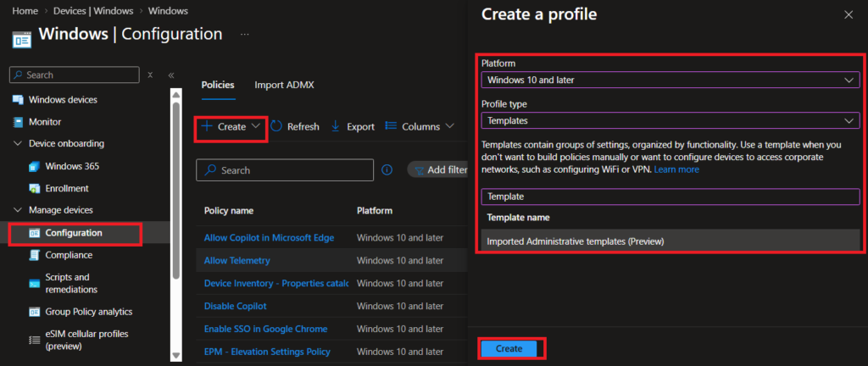
Task: Select Group Policy analytics in the sidebar
Action: (x=88, y=312)
